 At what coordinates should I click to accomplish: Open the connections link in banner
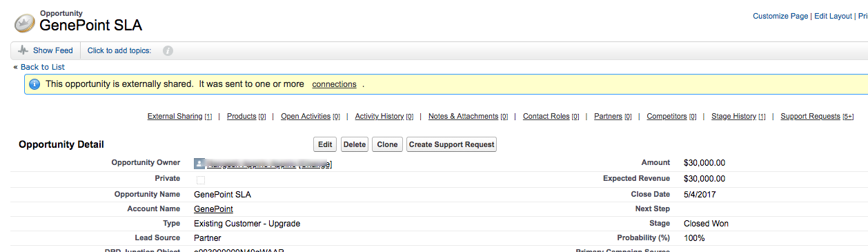pyautogui.click(x=334, y=84)
